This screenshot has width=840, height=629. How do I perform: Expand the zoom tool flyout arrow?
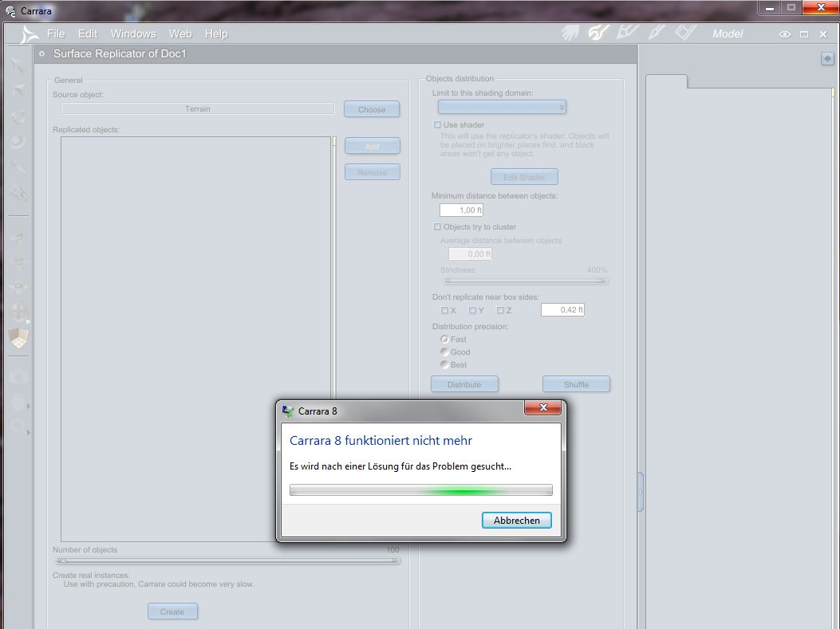tap(29, 432)
